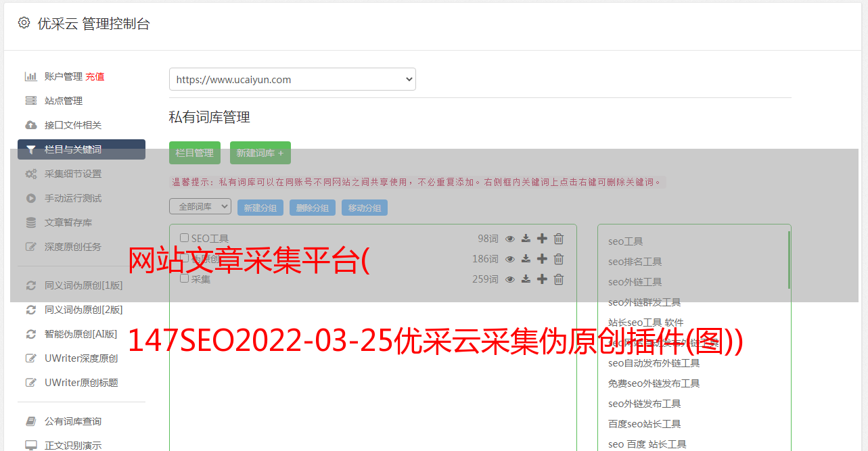Viewport: 868px width, 451px height.
Task: Click the keyword list's green scrollbar
Action: [789, 260]
